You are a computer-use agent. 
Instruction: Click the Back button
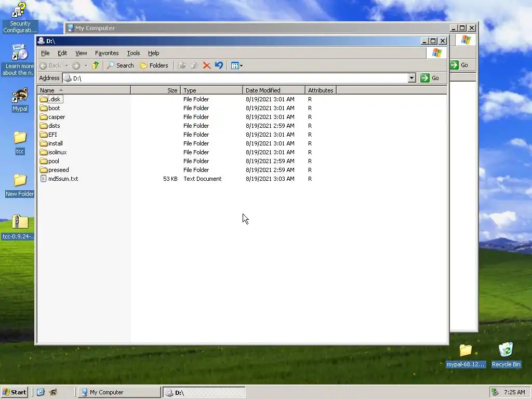(50, 65)
